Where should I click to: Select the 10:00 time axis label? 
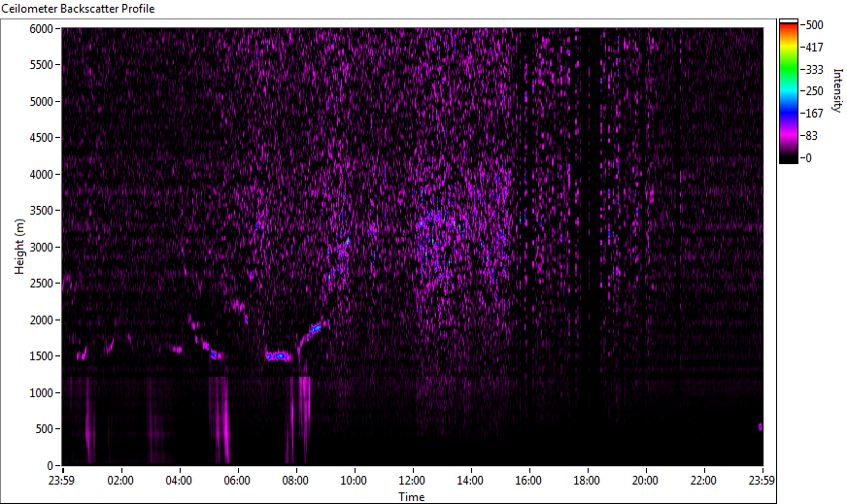(x=354, y=481)
